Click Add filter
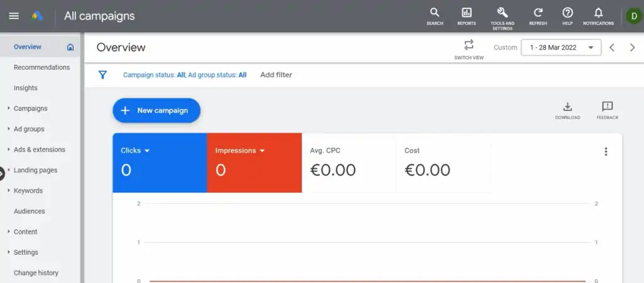Screen dimensions: 644x283 pos(276,75)
